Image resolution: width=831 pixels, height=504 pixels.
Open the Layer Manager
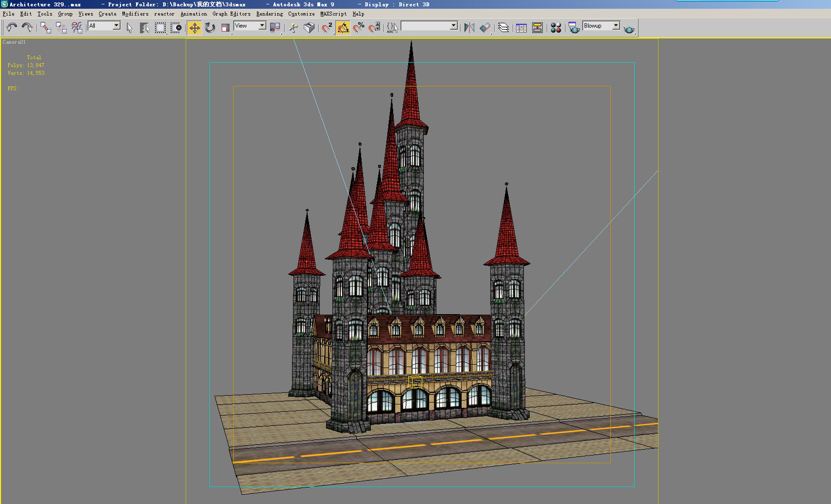[504, 28]
